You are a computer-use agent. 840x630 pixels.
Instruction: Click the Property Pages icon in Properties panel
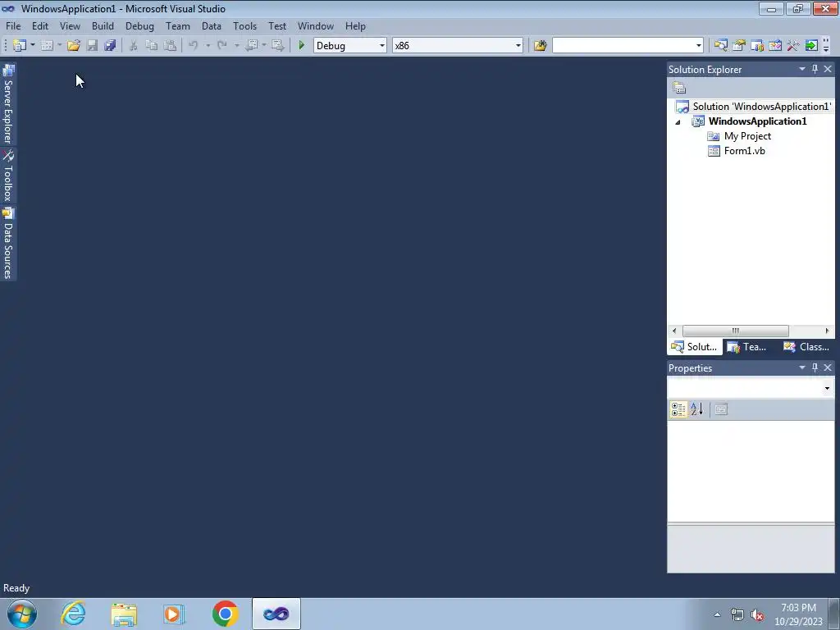click(x=721, y=409)
